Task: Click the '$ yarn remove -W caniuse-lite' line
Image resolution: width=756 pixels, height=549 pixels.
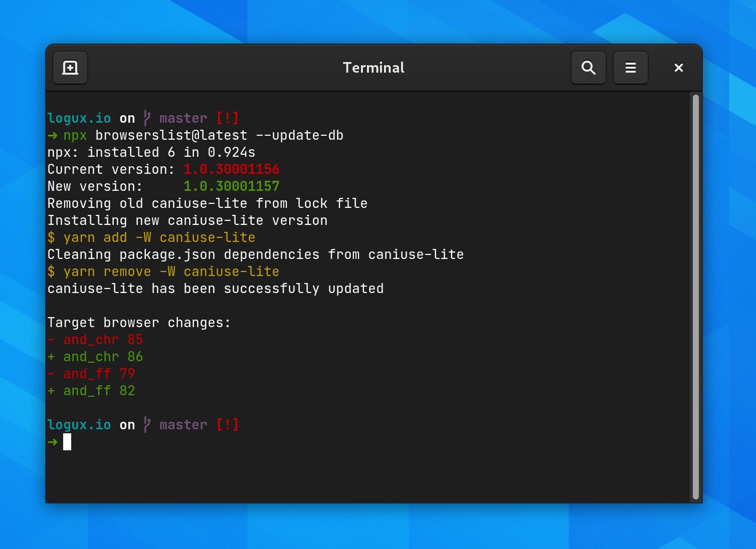Action: pyautogui.click(x=163, y=271)
